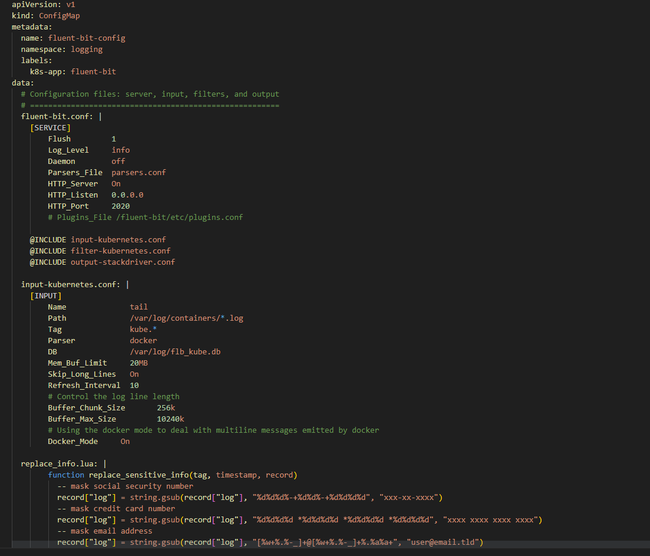Click the 'replace_sensitive_info' function name
The height and width of the screenshot is (556, 650).
pos(139,475)
